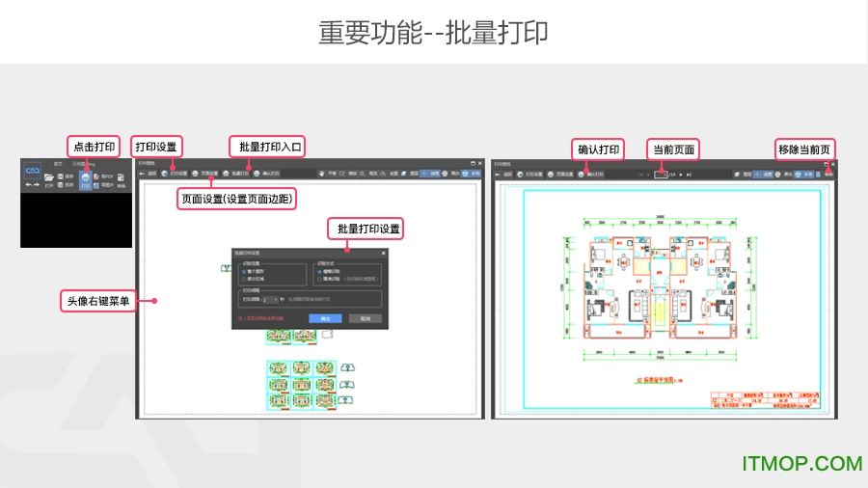Click 确认打印 in the left print window
The width and height of the screenshot is (868, 488).
pos(266,174)
